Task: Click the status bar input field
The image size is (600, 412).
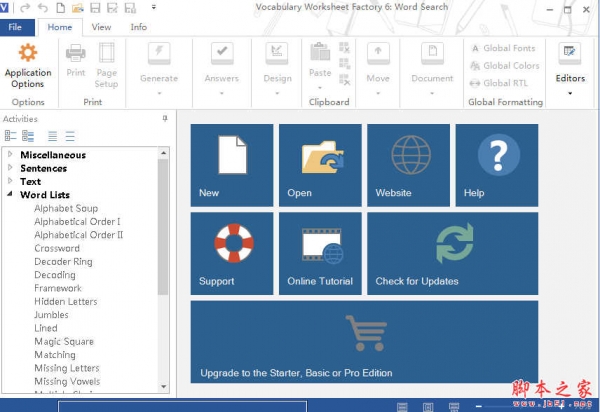Action: [183, 406]
